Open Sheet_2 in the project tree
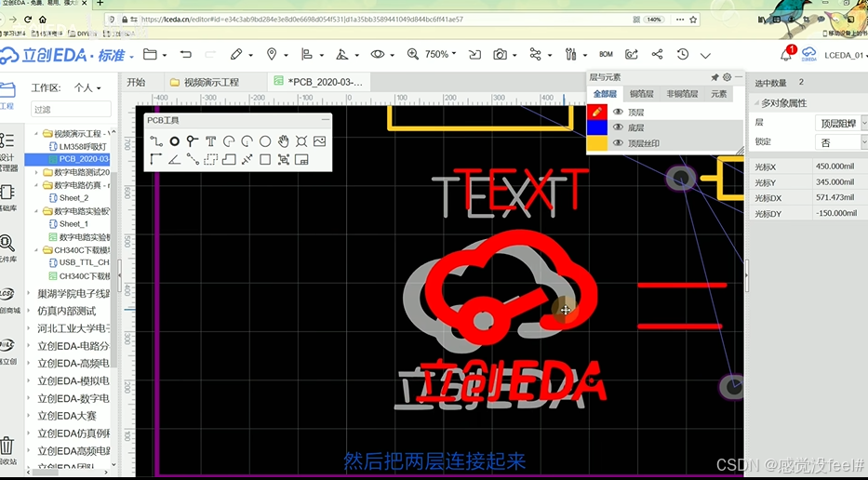The width and height of the screenshot is (868, 480). [x=73, y=197]
